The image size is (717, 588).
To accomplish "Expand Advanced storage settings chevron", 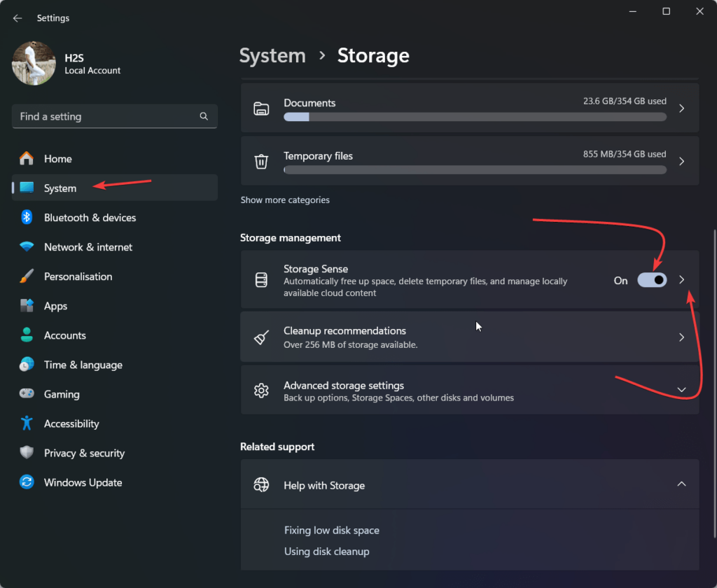I will coord(681,390).
